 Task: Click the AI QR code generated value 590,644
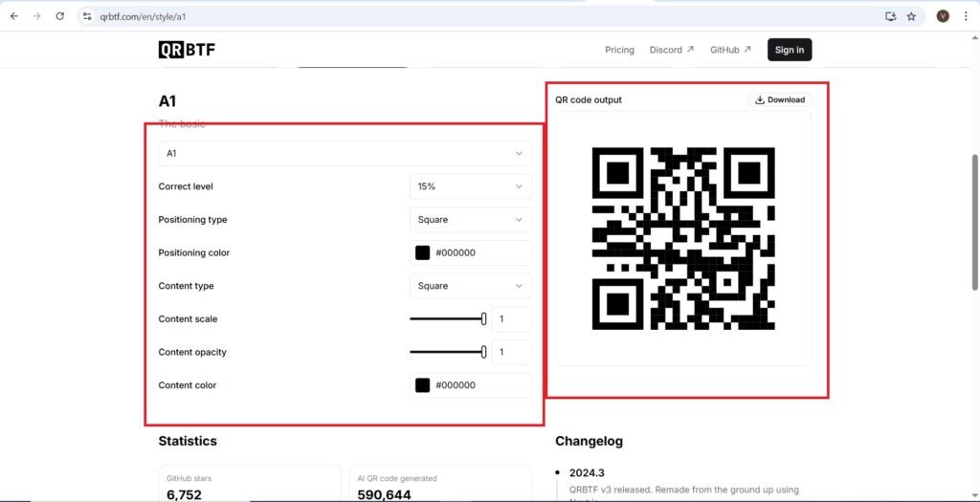click(x=384, y=495)
